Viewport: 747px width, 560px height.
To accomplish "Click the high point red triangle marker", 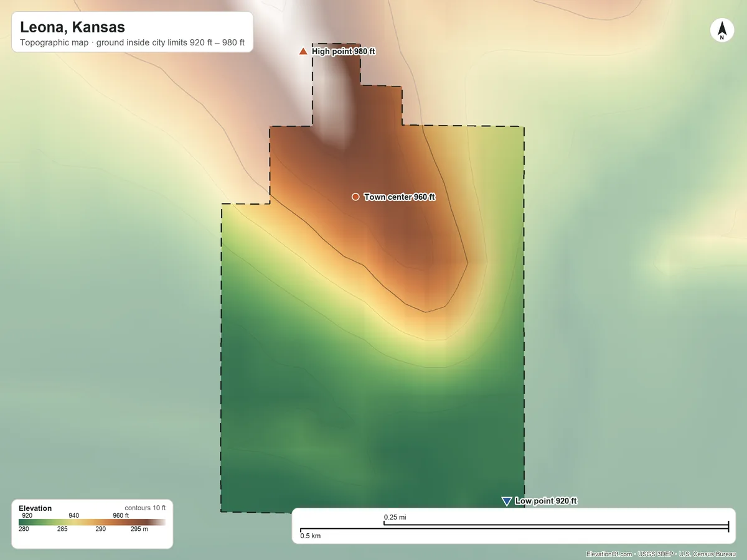I will [x=303, y=51].
